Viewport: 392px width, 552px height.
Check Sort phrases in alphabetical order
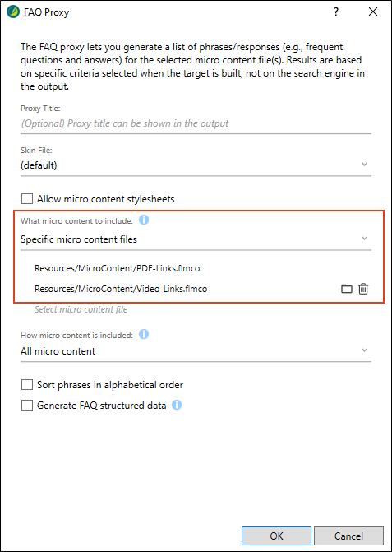pyautogui.click(x=27, y=385)
